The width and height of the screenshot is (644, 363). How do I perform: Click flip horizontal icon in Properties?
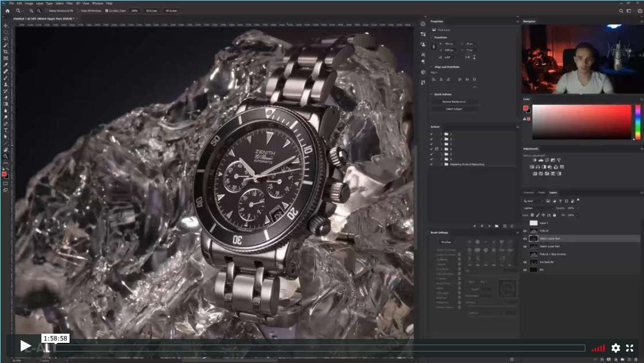[x=467, y=57]
